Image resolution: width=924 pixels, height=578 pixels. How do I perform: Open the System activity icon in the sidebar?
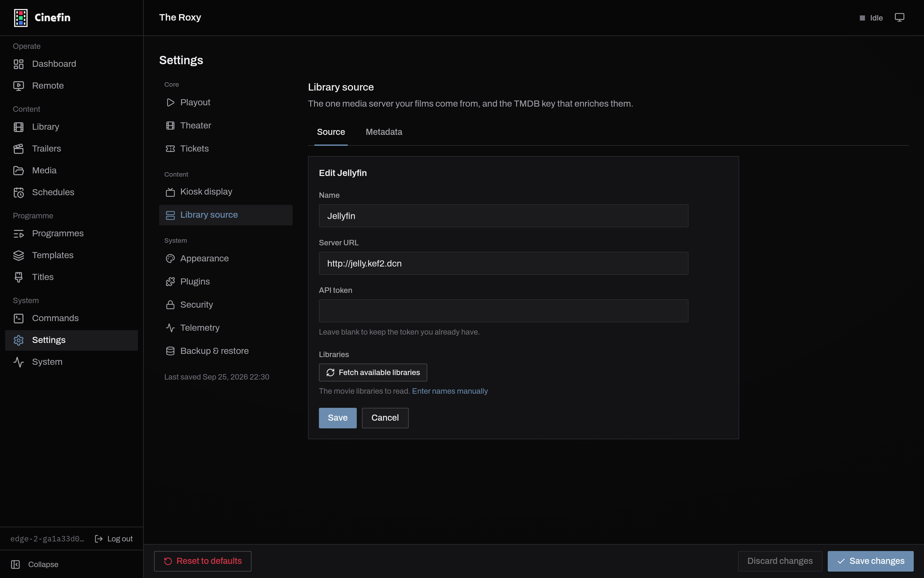click(18, 362)
